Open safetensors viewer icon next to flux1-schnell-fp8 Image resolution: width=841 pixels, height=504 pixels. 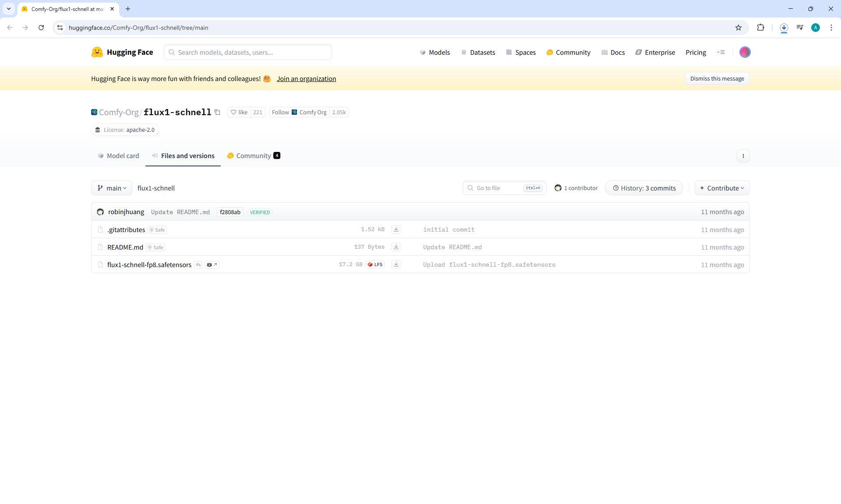[x=212, y=265]
